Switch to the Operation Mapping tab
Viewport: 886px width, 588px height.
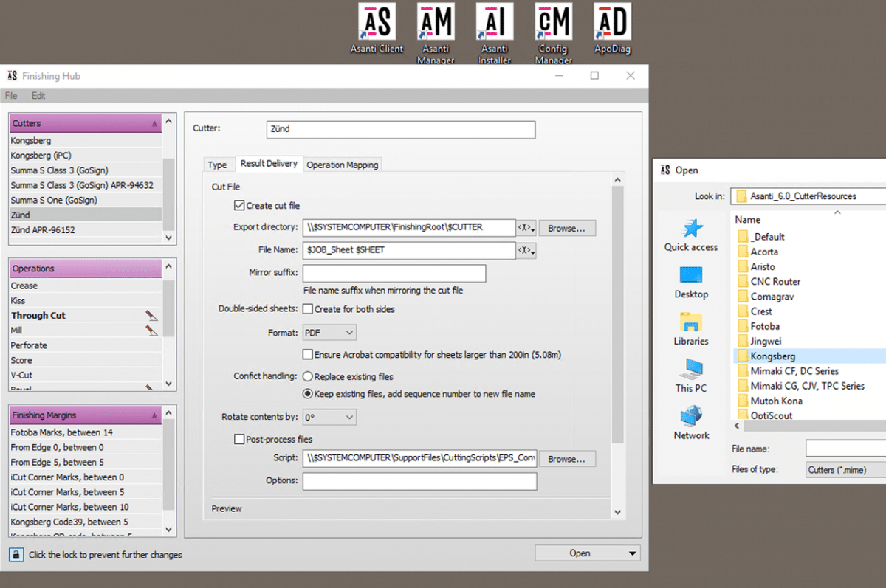click(x=342, y=165)
